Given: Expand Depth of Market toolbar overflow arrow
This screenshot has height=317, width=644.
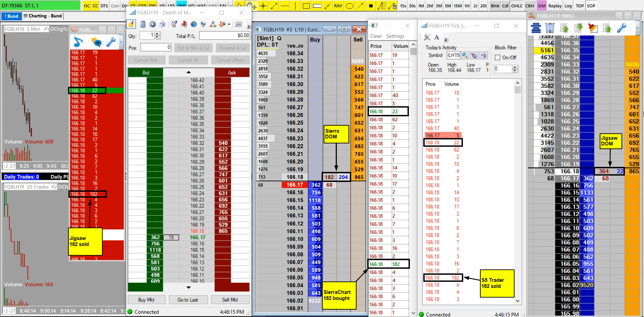Looking at the screenshot, I should (x=249, y=26).
